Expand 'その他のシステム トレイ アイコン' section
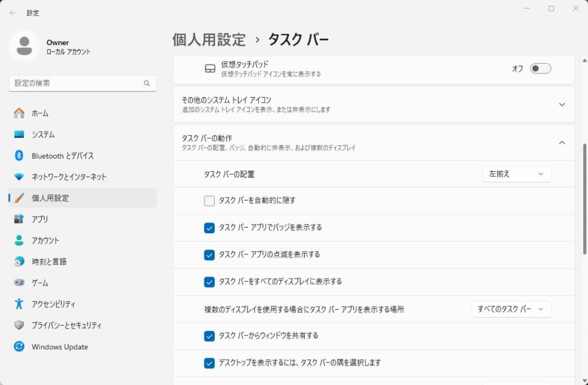Screen dimensions: 588x385 [562, 105]
